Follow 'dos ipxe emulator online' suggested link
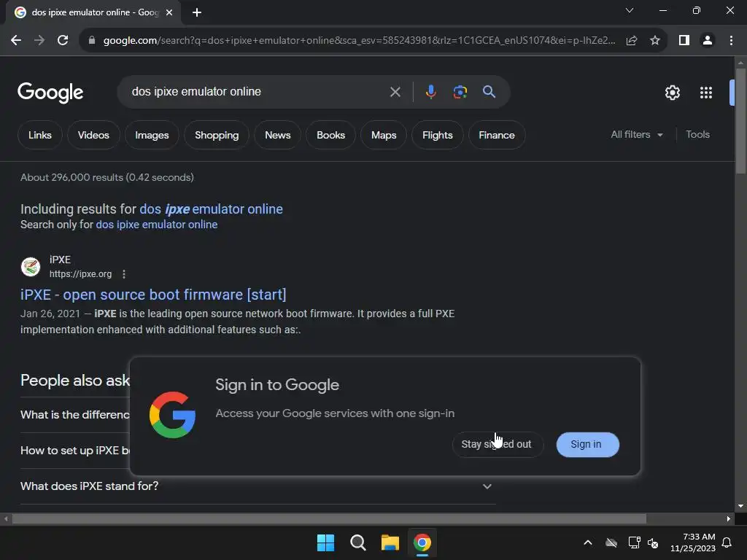The image size is (747, 560). tap(211, 209)
